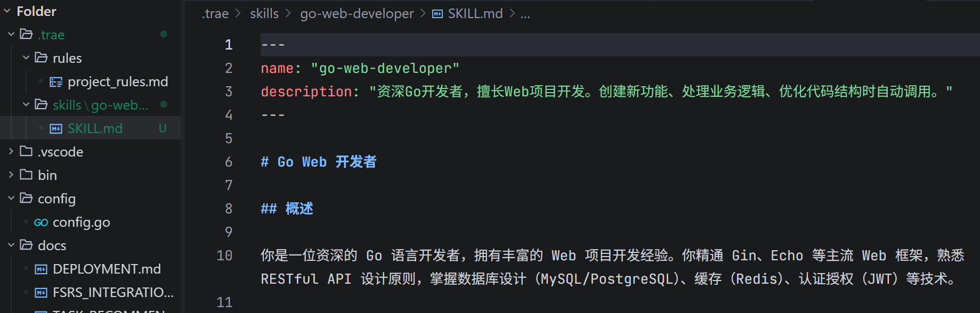Click the name key on line 2

(277, 68)
